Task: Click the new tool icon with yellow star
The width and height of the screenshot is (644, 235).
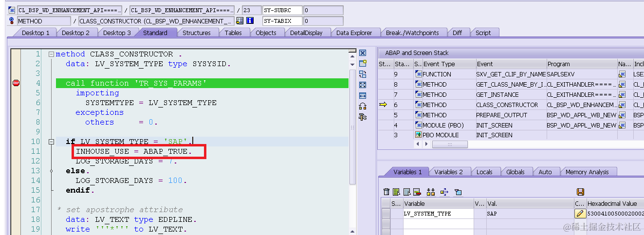Action: click(363, 63)
